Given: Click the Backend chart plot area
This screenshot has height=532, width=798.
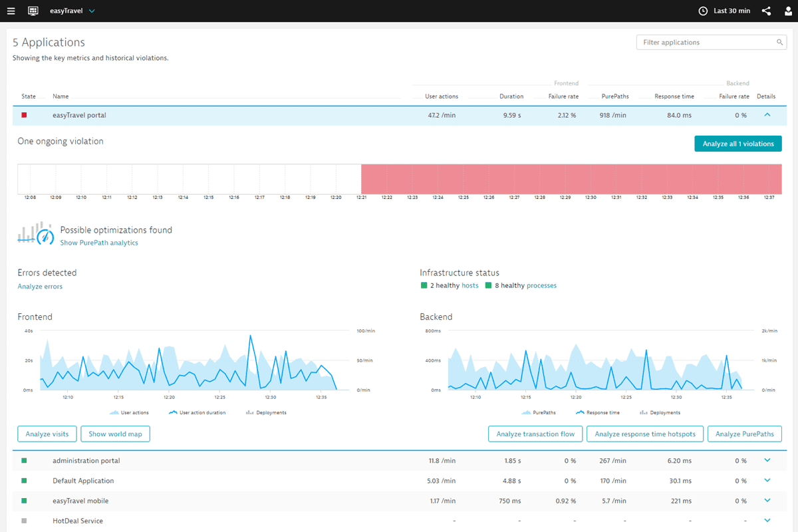Looking at the screenshot, I should point(600,360).
